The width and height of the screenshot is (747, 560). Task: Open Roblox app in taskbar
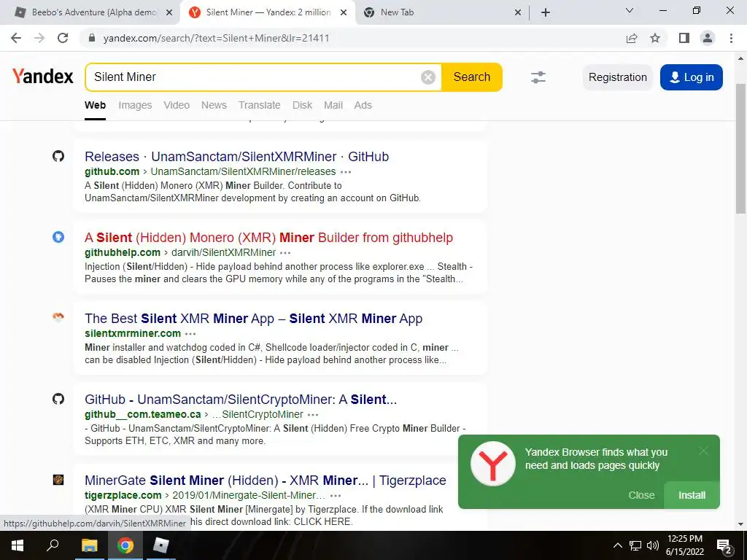(160, 545)
